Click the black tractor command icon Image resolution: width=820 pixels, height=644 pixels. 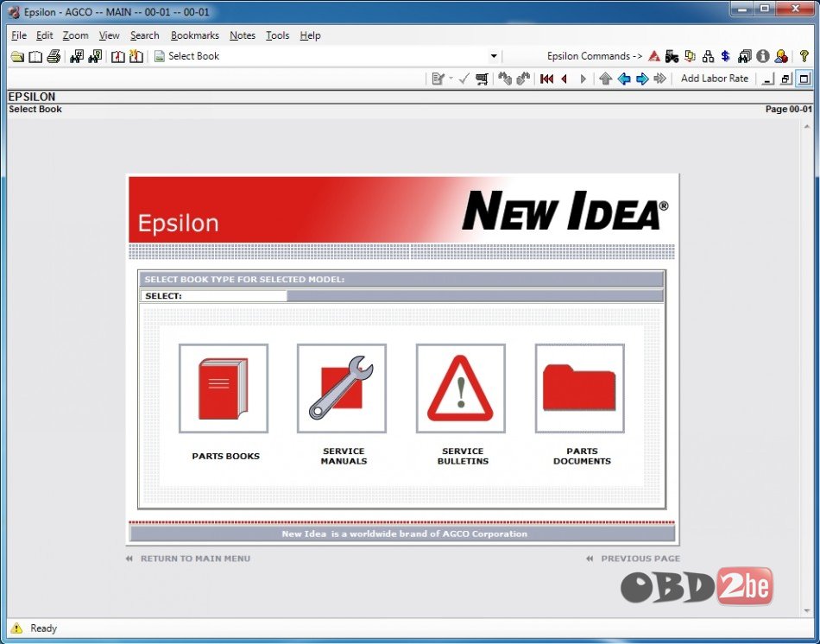[x=672, y=56]
